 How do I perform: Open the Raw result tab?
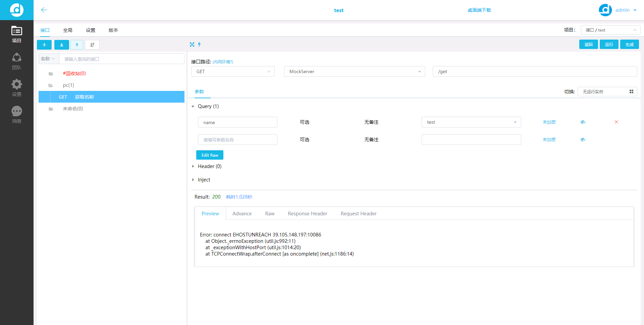click(270, 214)
